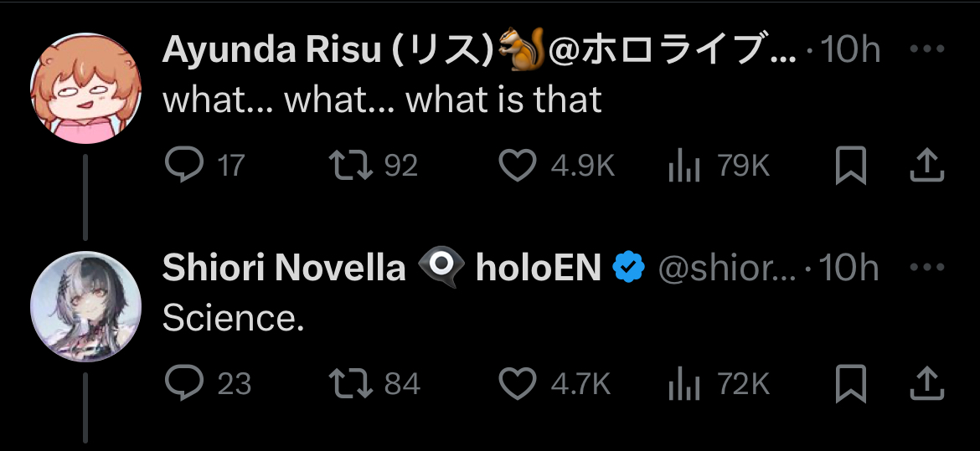Share Shiori Novella's tweet
The width and height of the screenshot is (980, 451).
(x=926, y=383)
